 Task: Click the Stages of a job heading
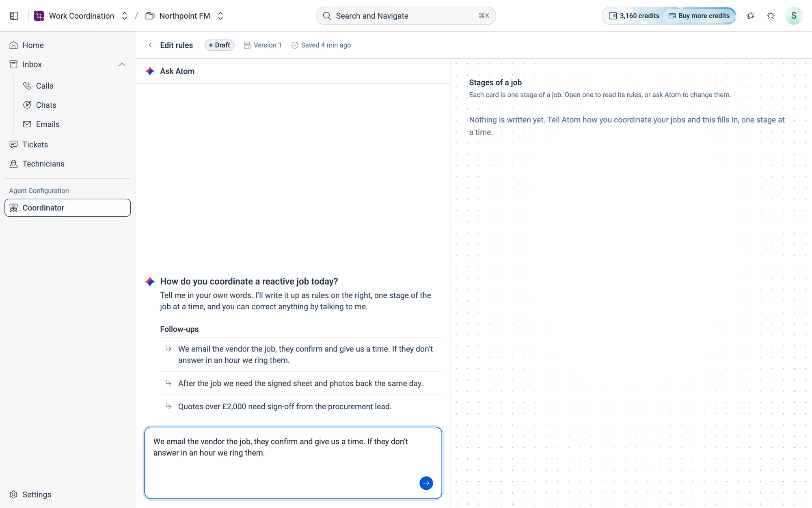click(x=495, y=82)
